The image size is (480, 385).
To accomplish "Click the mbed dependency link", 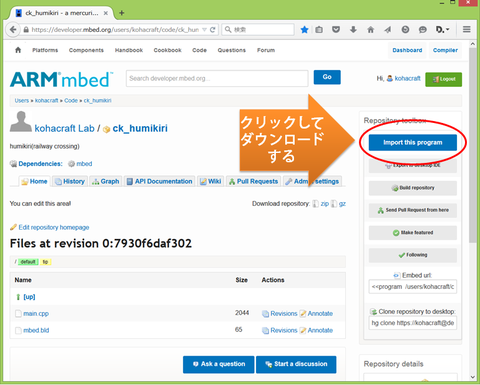I will [x=84, y=164].
